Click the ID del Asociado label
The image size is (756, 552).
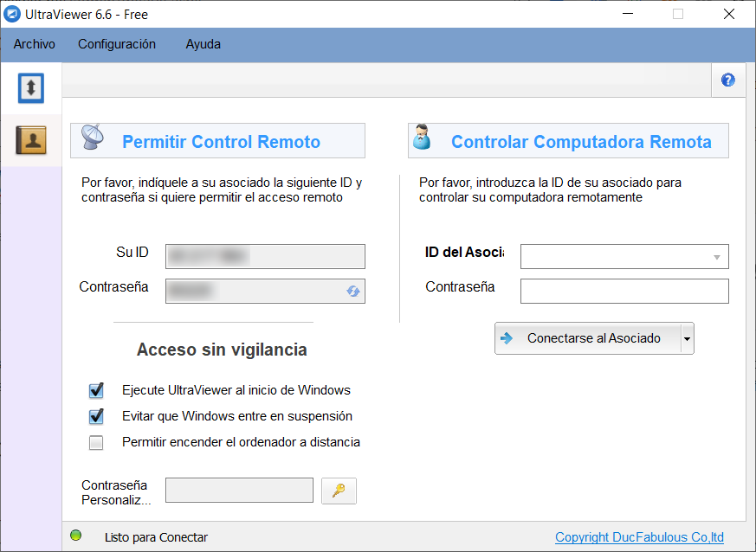464,253
